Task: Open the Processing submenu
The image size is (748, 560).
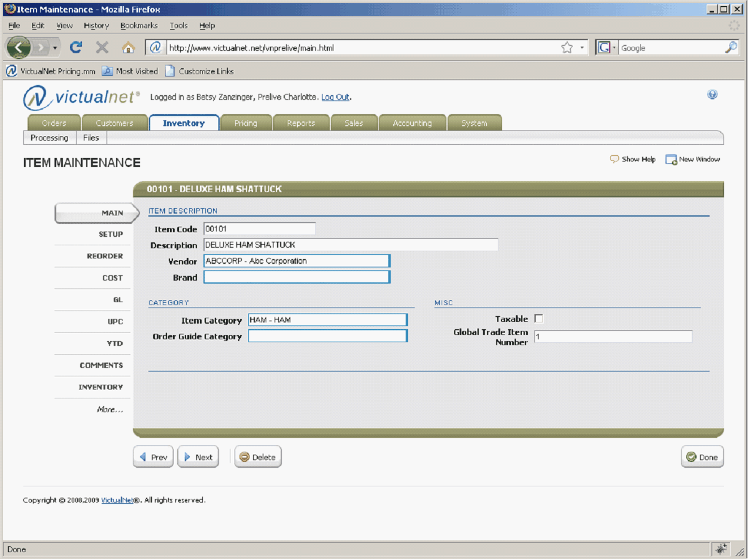Action: [50, 138]
